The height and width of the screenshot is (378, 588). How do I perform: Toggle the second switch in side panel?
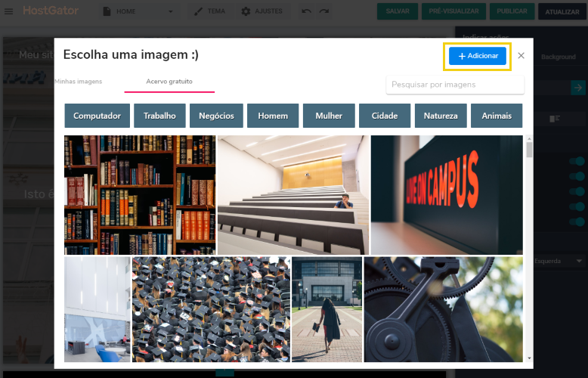577,176
